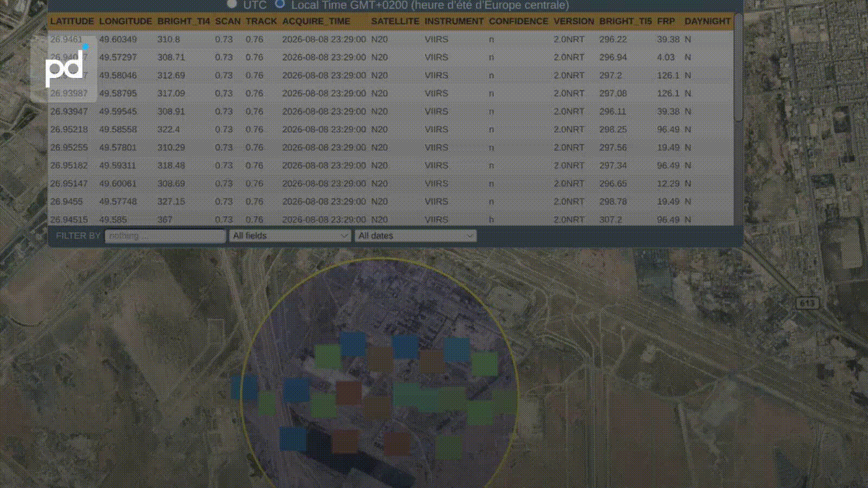The height and width of the screenshot is (488, 868).
Task: Click the CONFIDENCE column header
Action: pos(519,21)
